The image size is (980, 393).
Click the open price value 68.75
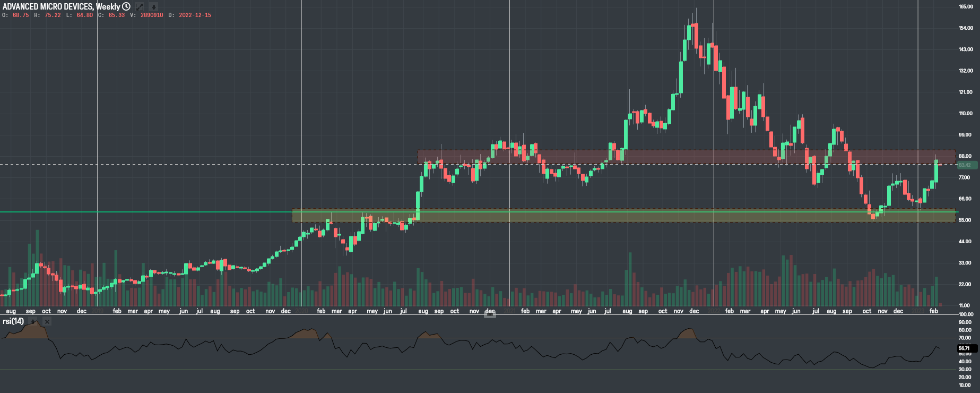21,15
